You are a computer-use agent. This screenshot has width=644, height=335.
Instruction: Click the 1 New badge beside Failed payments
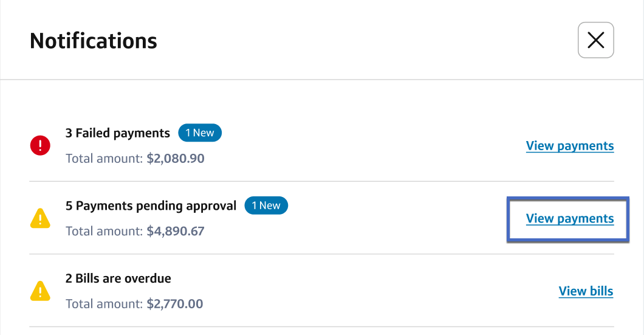click(x=200, y=133)
